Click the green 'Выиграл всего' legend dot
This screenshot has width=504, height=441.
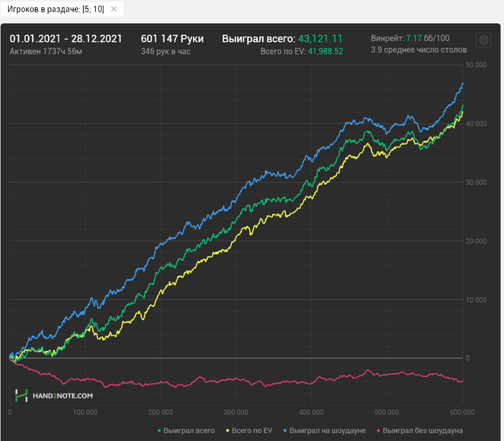pyautogui.click(x=159, y=431)
